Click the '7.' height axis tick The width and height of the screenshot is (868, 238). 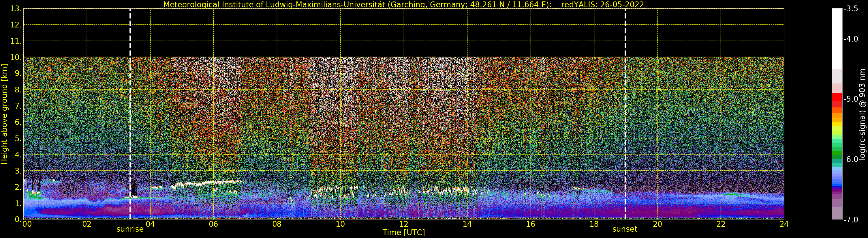[18, 106]
